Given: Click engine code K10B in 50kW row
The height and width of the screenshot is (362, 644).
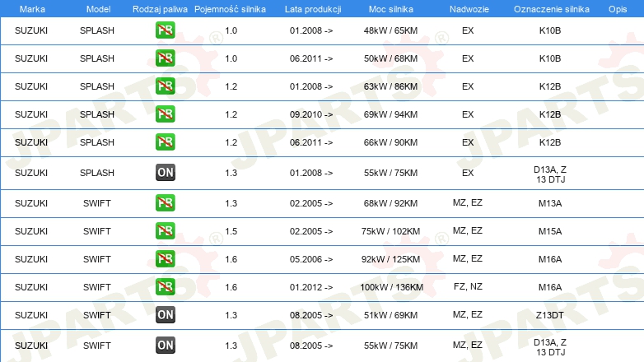Looking at the screenshot, I should pyautogui.click(x=550, y=58).
